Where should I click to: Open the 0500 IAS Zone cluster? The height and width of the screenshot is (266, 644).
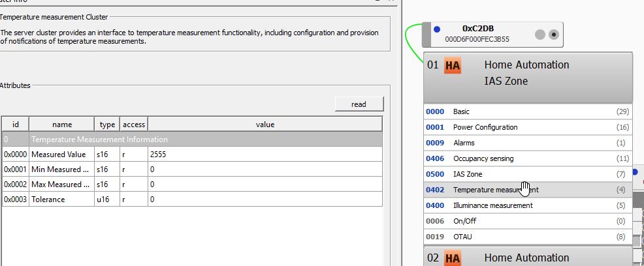(528, 174)
